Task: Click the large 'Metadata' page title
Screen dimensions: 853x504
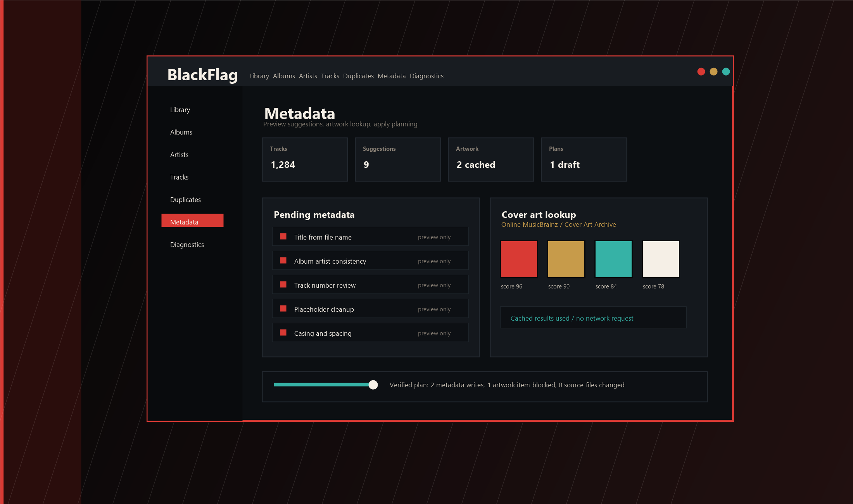Action: click(299, 114)
